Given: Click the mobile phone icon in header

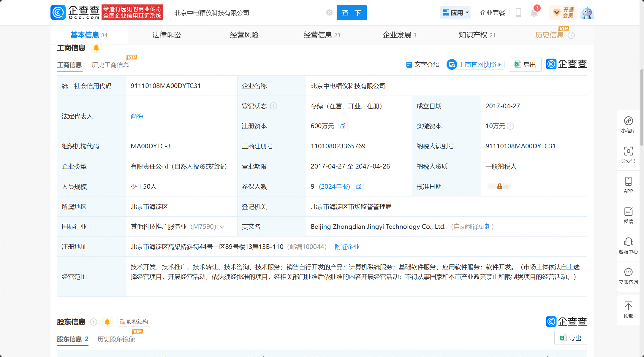Looking at the screenshot, I should pos(518,13).
